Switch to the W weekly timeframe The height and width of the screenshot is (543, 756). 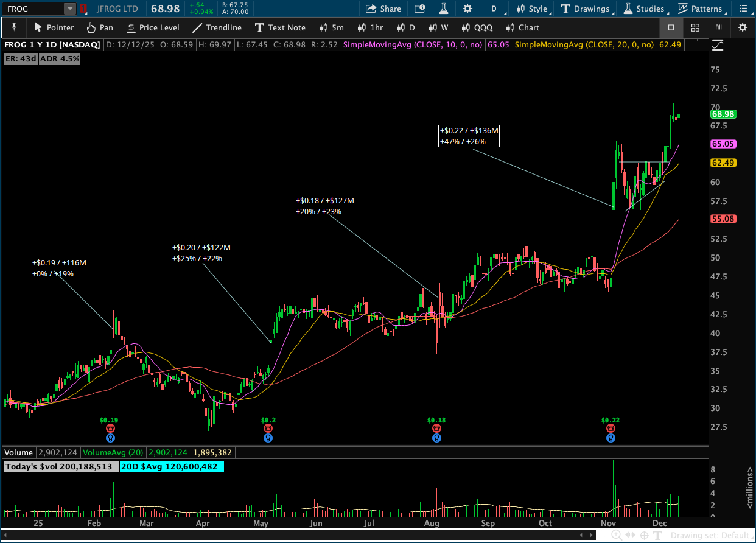pyautogui.click(x=438, y=27)
